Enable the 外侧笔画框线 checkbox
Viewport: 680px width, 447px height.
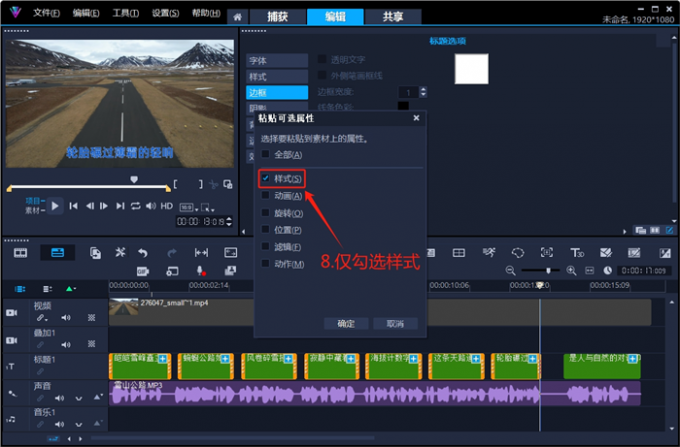pyautogui.click(x=322, y=75)
